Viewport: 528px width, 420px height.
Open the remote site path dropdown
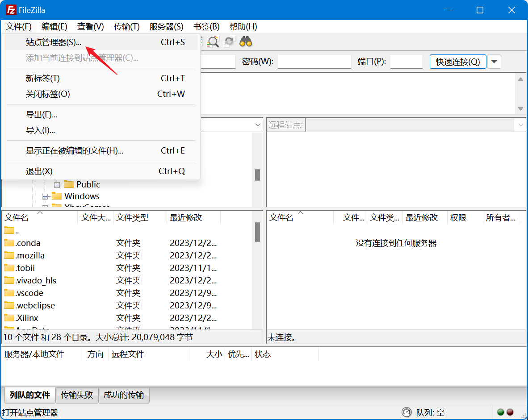[x=520, y=125]
